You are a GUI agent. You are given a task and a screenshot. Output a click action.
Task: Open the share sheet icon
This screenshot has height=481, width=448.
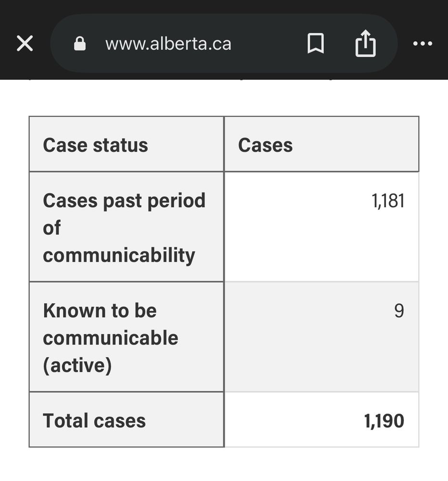pyautogui.click(x=365, y=43)
